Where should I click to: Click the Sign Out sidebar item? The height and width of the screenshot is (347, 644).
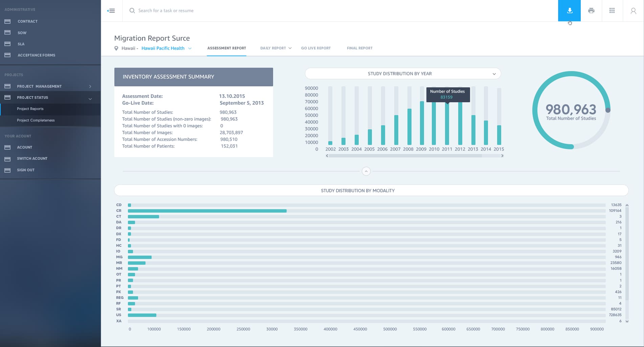[x=26, y=170]
